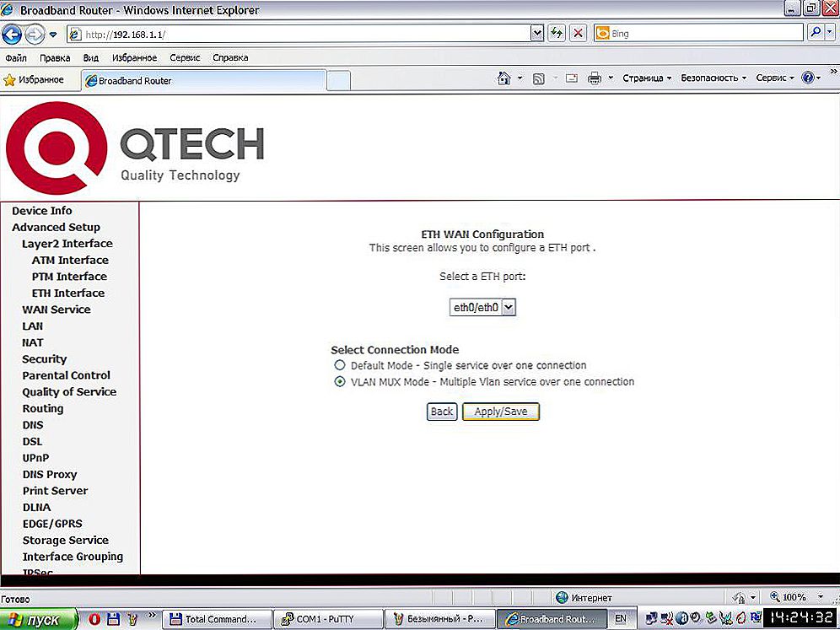Open Security in sidebar
The height and width of the screenshot is (630, 840).
pos(45,359)
